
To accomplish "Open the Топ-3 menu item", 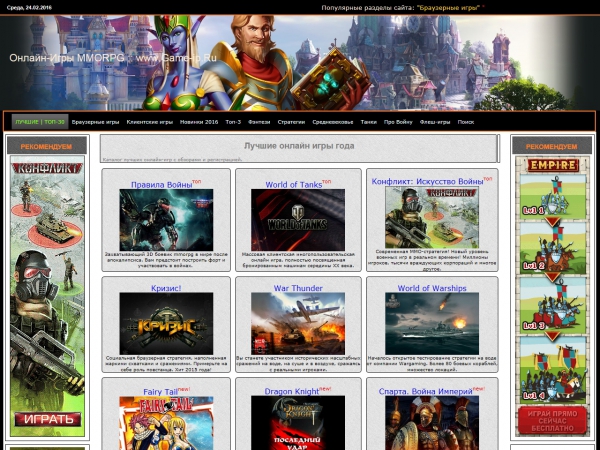I will [x=233, y=122].
